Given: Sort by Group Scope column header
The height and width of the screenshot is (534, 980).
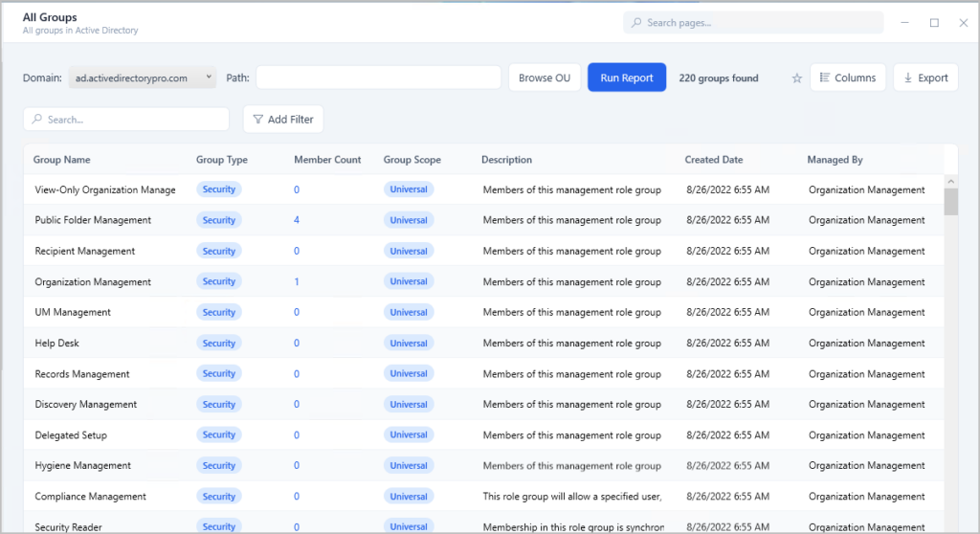Looking at the screenshot, I should pos(412,160).
